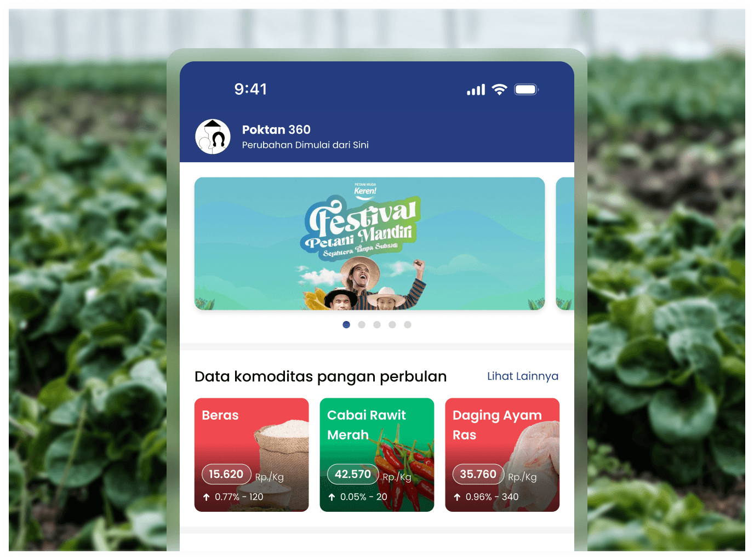Open the Beras commodity card

click(x=252, y=455)
